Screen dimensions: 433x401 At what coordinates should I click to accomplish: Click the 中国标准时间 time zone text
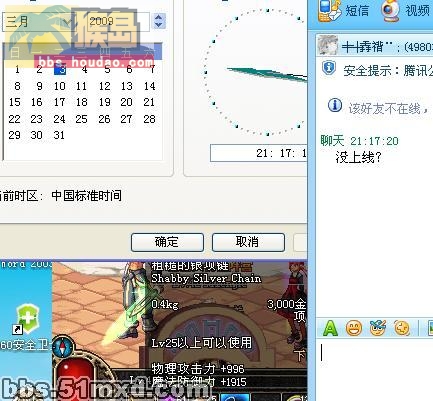coord(87,196)
